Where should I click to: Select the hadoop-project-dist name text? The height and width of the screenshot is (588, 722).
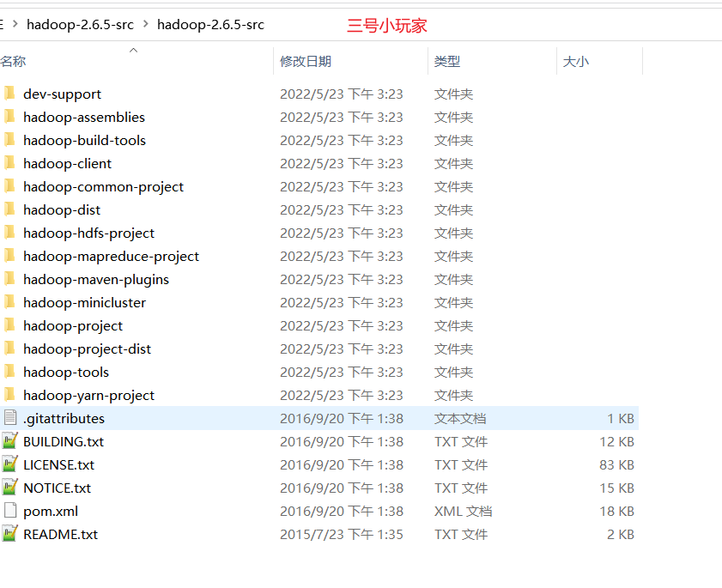[x=88, y=349]
